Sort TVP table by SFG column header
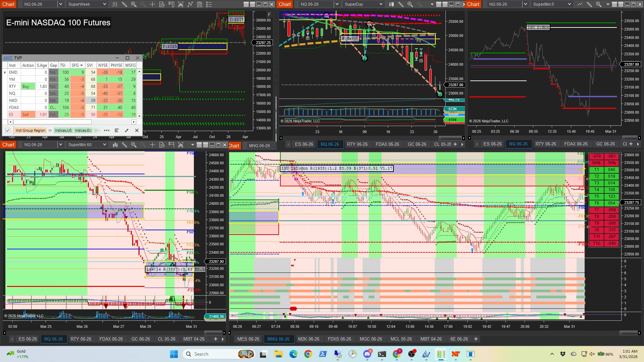This screenshot has width=644, height=362. 77,65
